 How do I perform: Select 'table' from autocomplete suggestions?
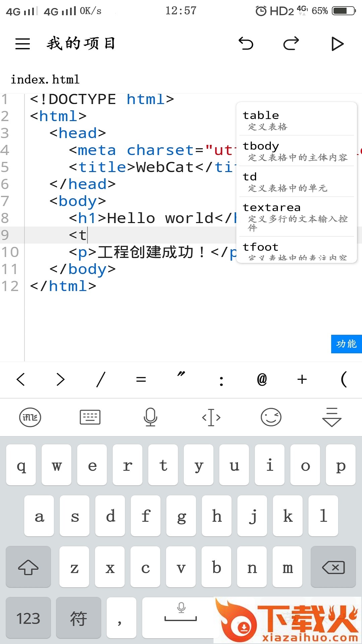tap(296, 120)
